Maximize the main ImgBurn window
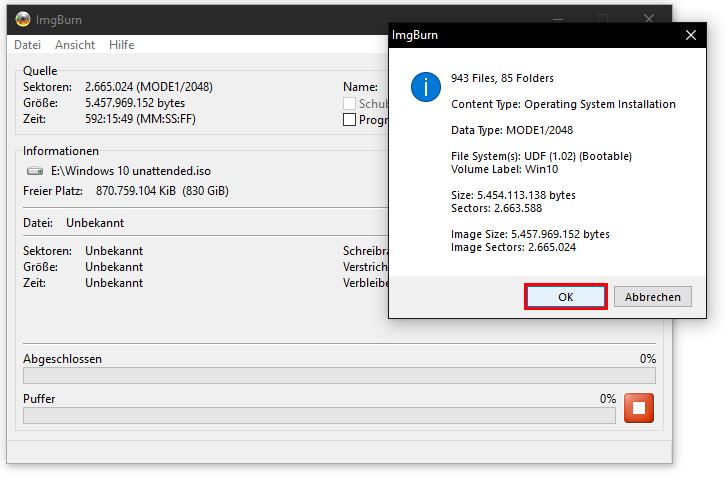Screen dimensions: 728x480 603,19
